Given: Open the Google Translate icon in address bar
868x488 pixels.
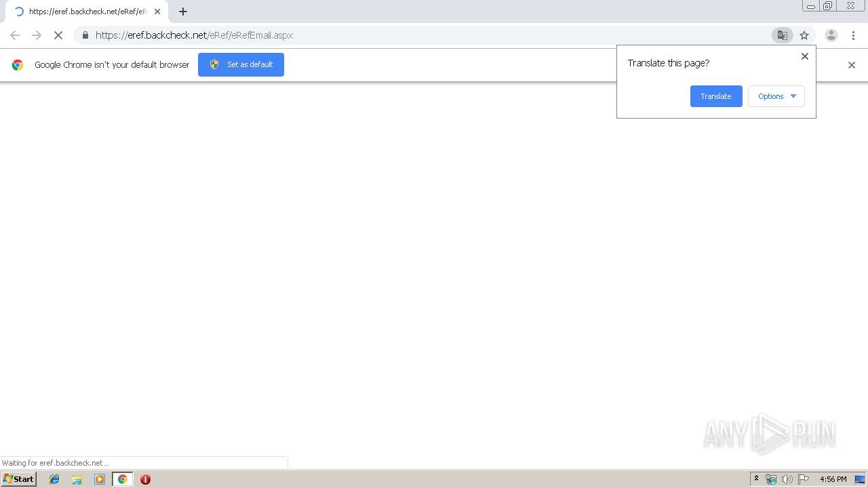Looking at the screenshot, I should (782, 35).
